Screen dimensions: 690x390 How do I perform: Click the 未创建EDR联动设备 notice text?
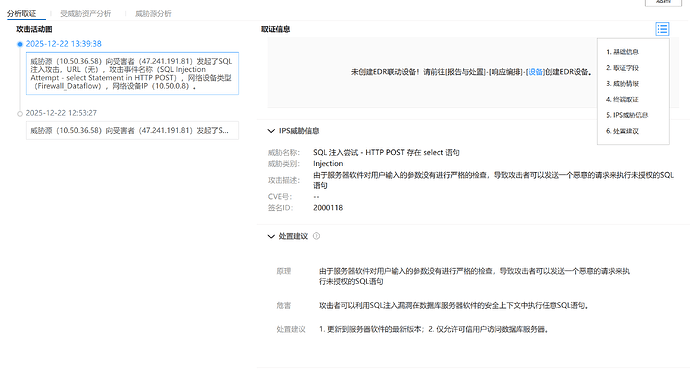tap(471, 72)
